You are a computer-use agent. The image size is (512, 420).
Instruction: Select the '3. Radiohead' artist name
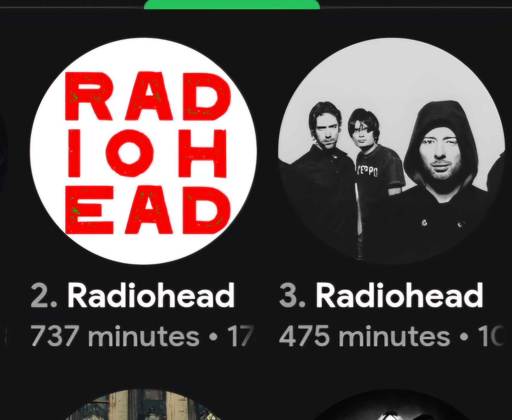(x=381, y=295)
